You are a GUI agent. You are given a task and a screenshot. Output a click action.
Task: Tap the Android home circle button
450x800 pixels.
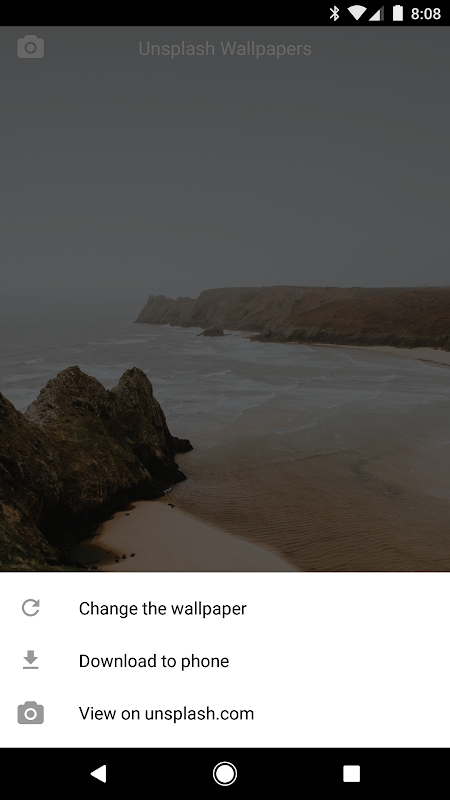click(x=224, y=773)
